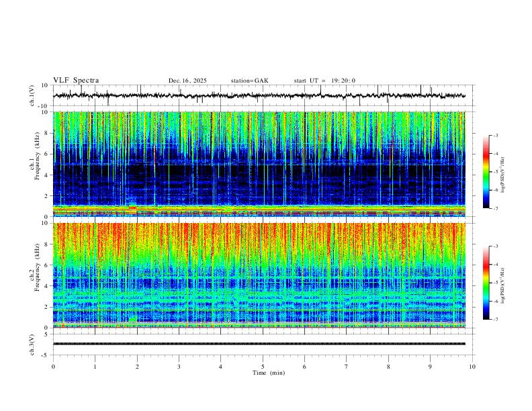The width and height of the screenshot is (532, 411).
Task: Click the ch.3 flat black trace
Action: click(259, 344)
